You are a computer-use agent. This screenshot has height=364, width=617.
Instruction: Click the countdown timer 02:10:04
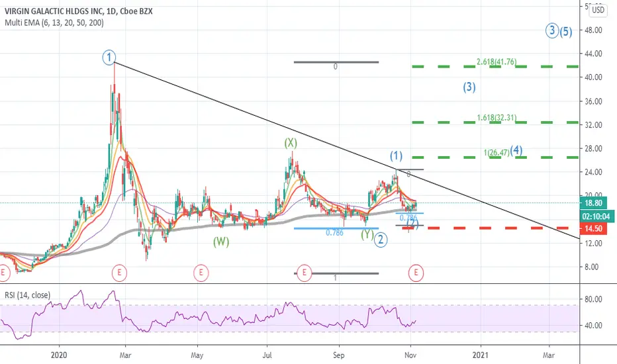coord(596,216)
